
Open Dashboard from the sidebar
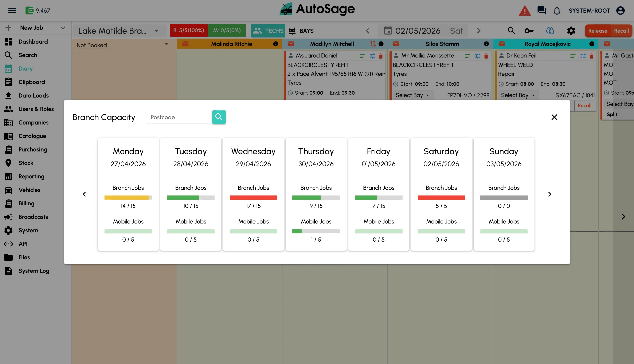click(x=33, y=41)
